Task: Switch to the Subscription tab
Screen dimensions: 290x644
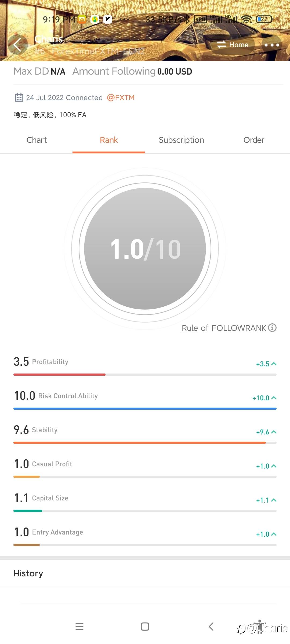Action: [181, 140]
